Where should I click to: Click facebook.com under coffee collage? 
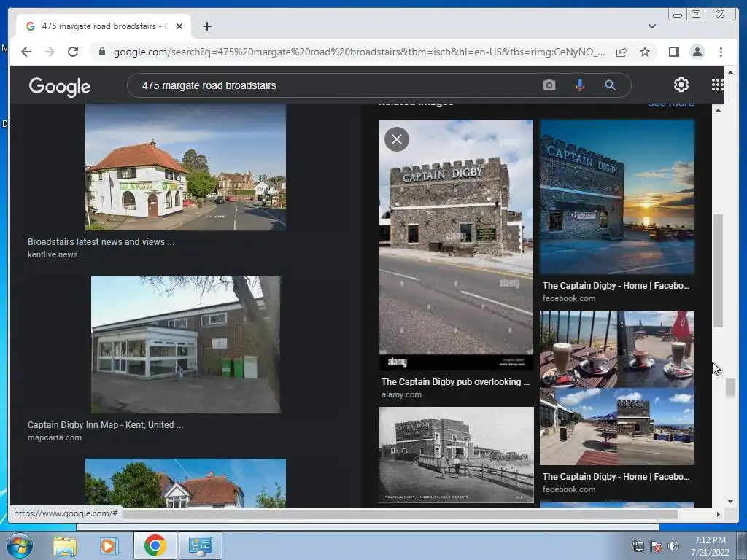tap(569, 489)
